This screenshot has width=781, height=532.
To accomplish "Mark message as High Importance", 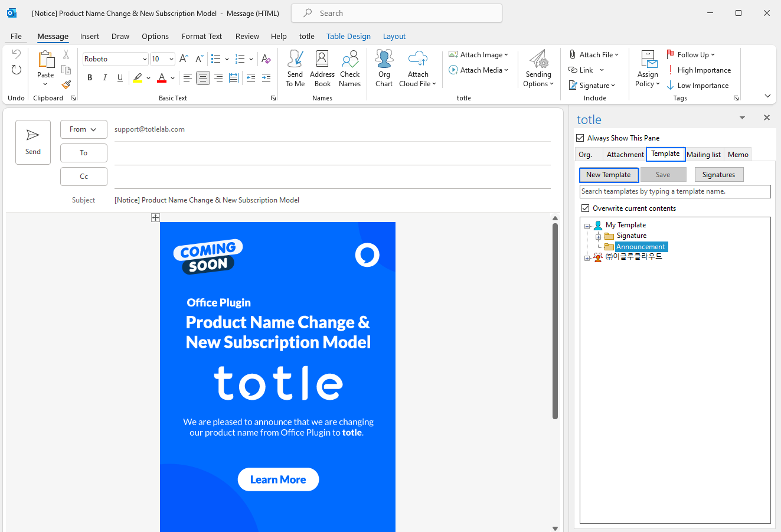I will 699,70.
